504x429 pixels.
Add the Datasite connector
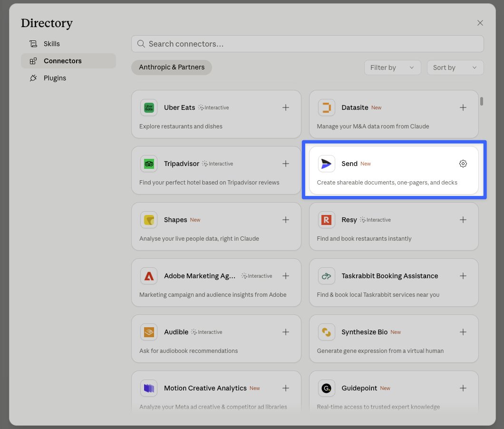click(463, 107)
